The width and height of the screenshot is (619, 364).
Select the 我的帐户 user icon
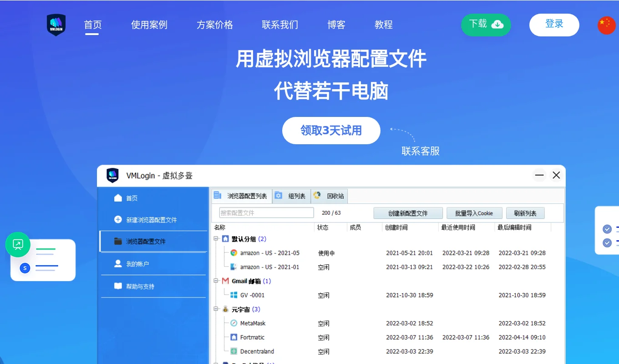[117, 264]
